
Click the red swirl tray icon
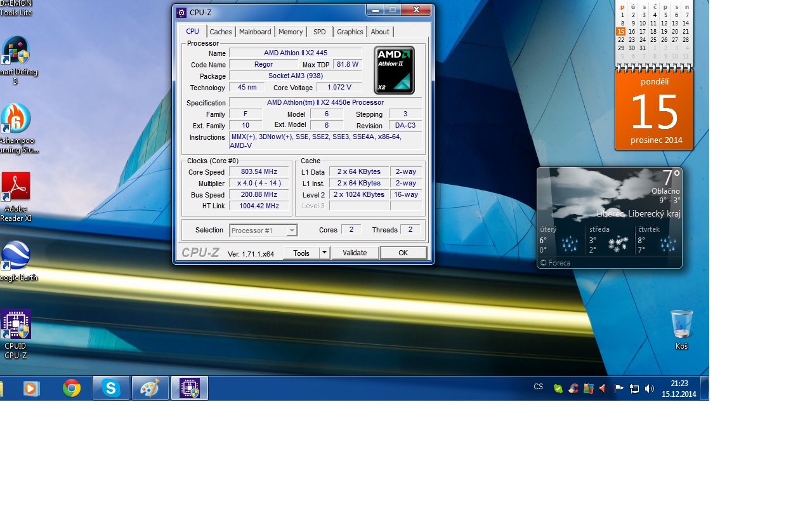pos(573,389)
